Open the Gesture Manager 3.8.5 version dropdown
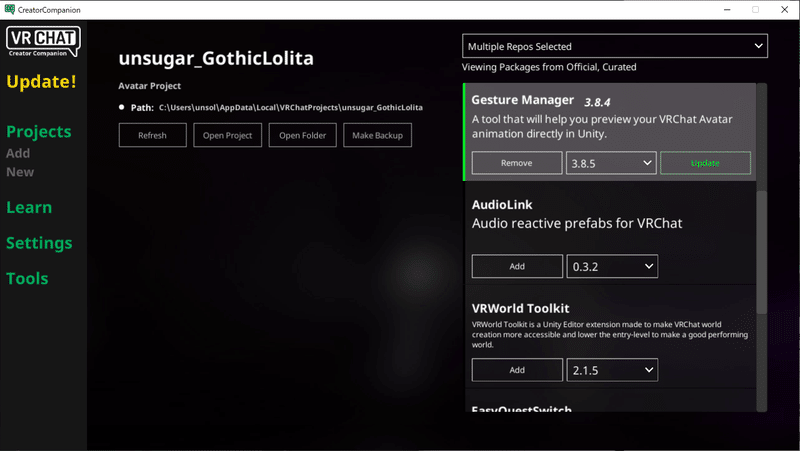The width and height of the screenshot is (800, 451). coord(611,163)
